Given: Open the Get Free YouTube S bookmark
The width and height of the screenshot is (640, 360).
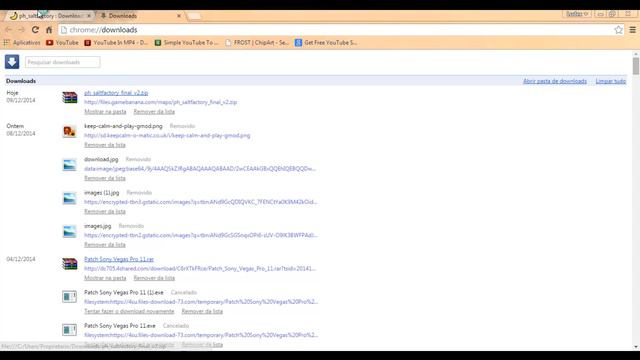Looking at the screenshot, I should click(326, 42).
